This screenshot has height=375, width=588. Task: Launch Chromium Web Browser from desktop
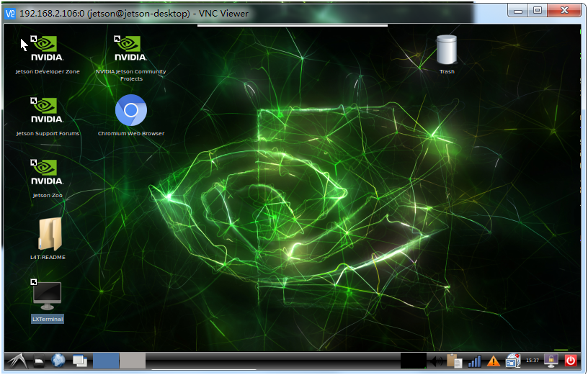pos(130,111)
